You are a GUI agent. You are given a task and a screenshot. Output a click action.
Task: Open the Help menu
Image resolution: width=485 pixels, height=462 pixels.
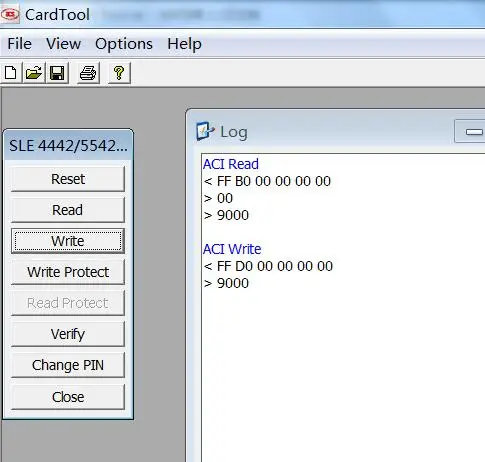tap(184, 44)
